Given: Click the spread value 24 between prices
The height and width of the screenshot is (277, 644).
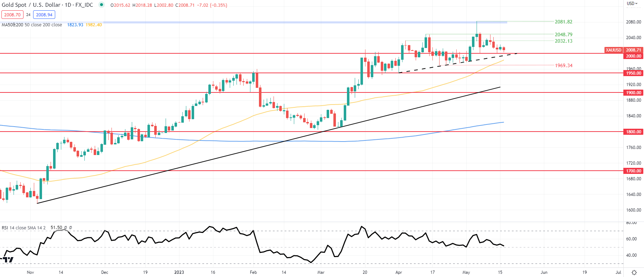Looking at the screenshot, I should pos(28,15).
